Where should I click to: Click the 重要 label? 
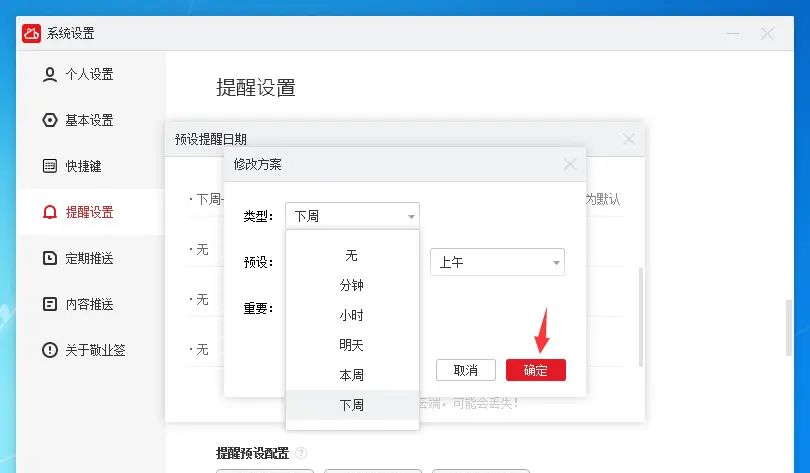tap(258, 308)
